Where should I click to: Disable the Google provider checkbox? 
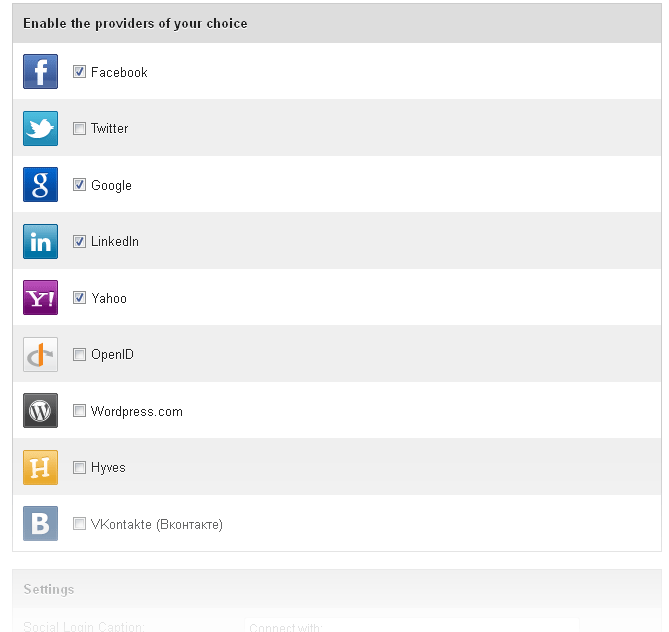80,185
